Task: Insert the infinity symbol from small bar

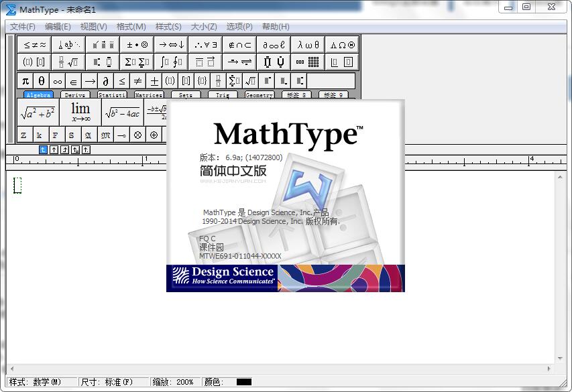Action: pyautogui.click(x=57, y=81)
